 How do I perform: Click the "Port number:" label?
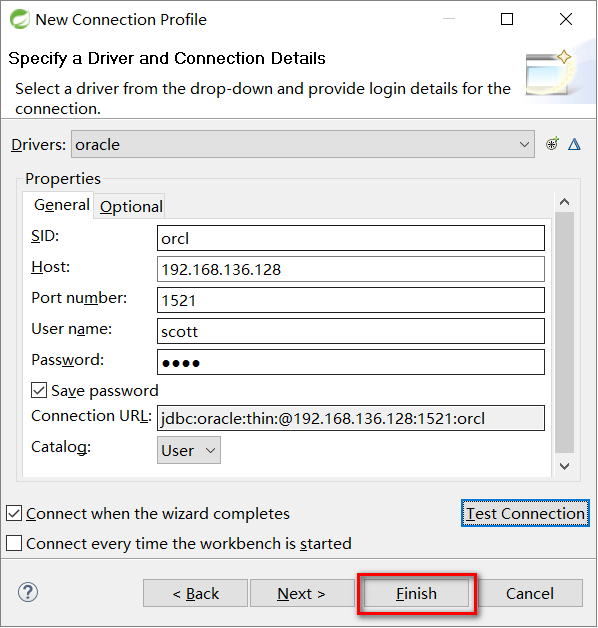click(x=79, y=298)
